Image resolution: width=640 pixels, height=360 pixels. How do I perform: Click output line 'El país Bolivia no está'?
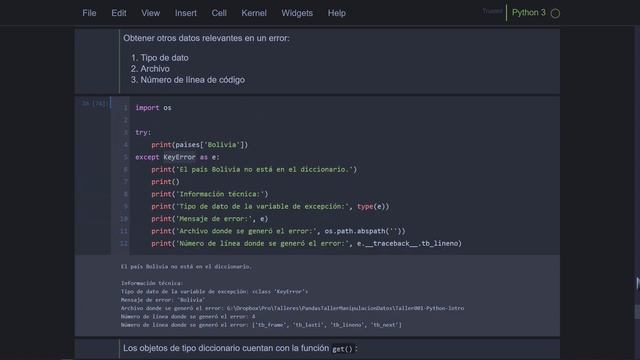[x=186, y=267]
